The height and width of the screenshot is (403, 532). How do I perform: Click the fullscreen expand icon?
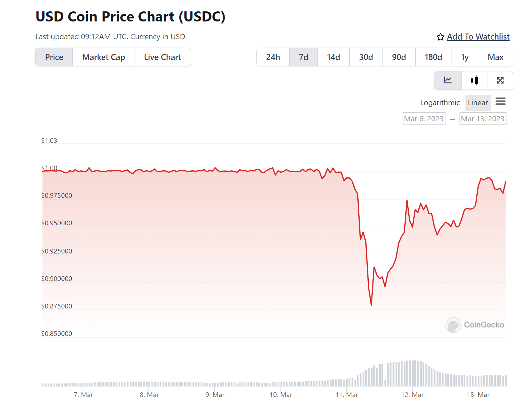tap(500, 80)
